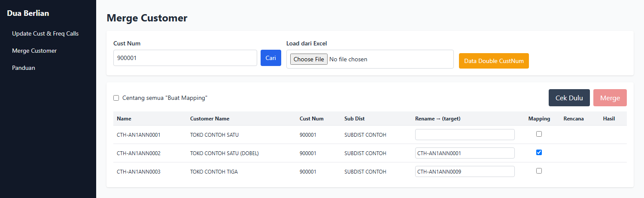Click 900001 cell in CTH-AN1ANN0003 row
Viewport: 644px width, 198px height.
click(x=308, y=172)
